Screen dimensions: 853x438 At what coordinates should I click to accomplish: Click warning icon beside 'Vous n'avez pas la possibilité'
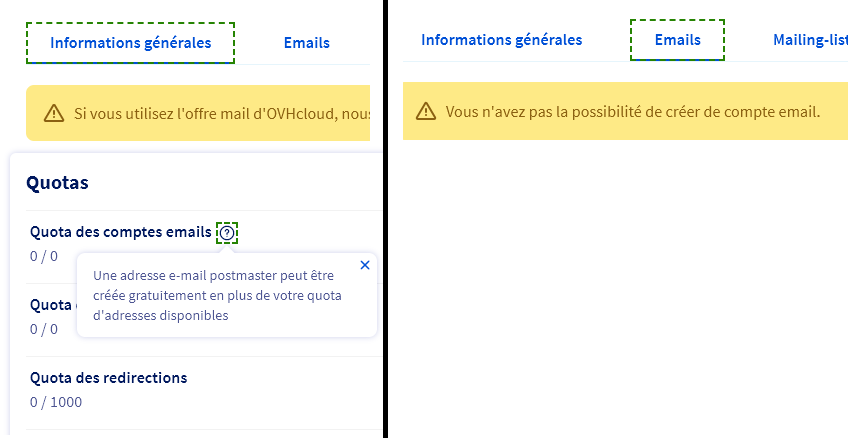[426, 111]
